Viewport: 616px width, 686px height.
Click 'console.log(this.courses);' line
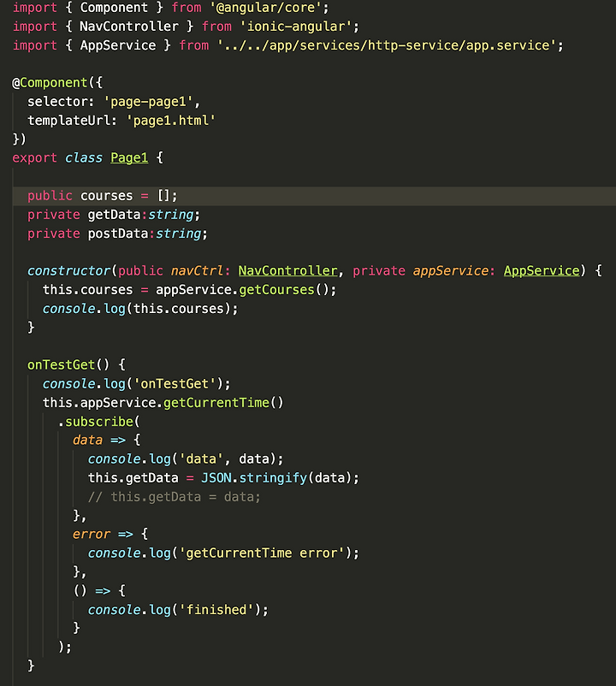[x=140, y=309]
